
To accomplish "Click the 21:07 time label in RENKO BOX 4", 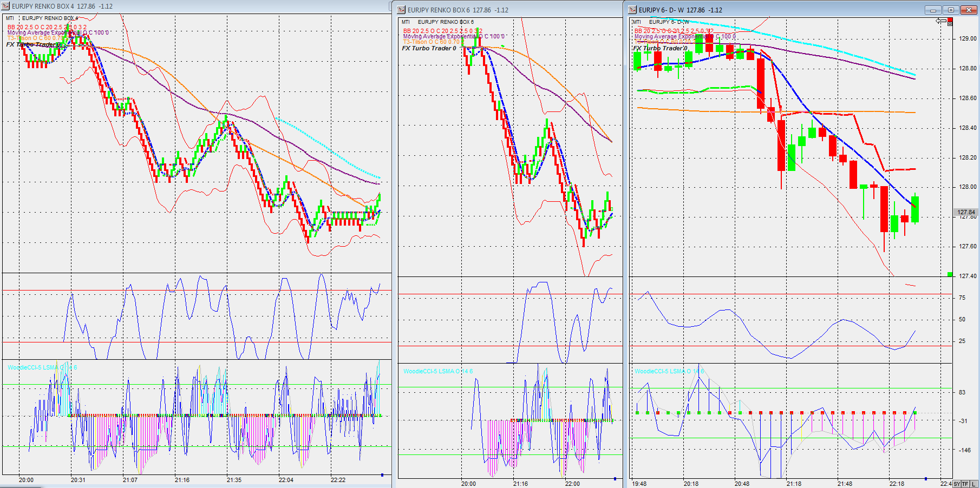I will (130, 480).
